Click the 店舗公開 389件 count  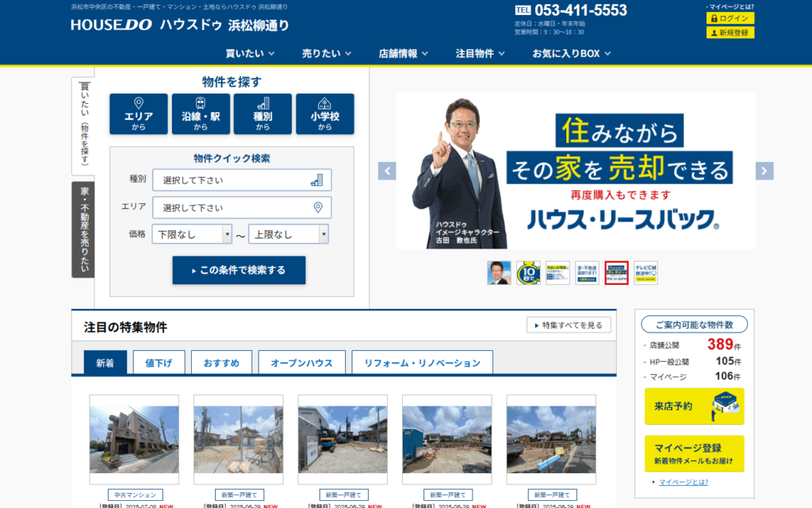coord(691,344)
